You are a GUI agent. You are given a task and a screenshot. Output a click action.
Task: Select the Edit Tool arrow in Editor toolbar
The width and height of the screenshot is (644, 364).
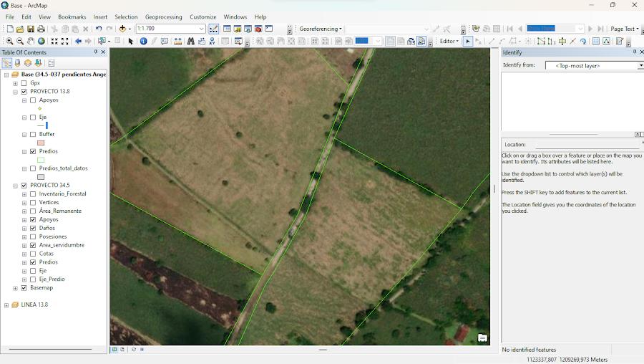tap(467, 41)
